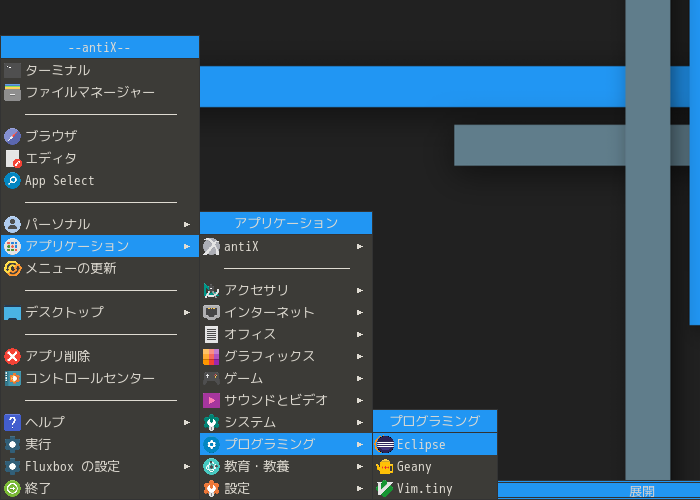Open ターミナル from the menu
This screenshot has height=500, width=700.
(x=100, y=70)
